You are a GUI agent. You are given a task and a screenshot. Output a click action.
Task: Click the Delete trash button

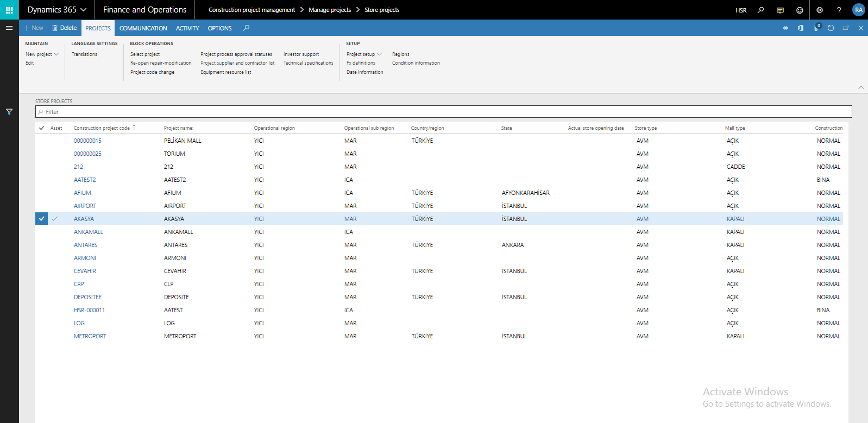pyautogui.click(x=65, y=28)
